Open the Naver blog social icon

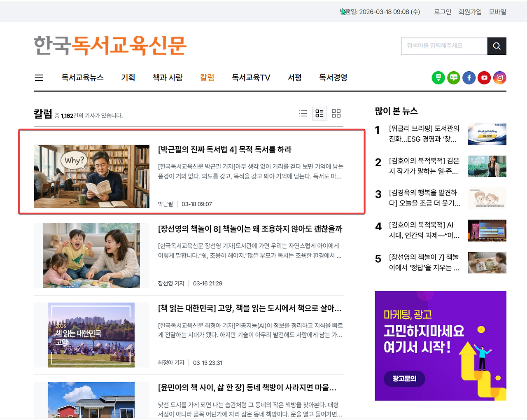[454, 78]
